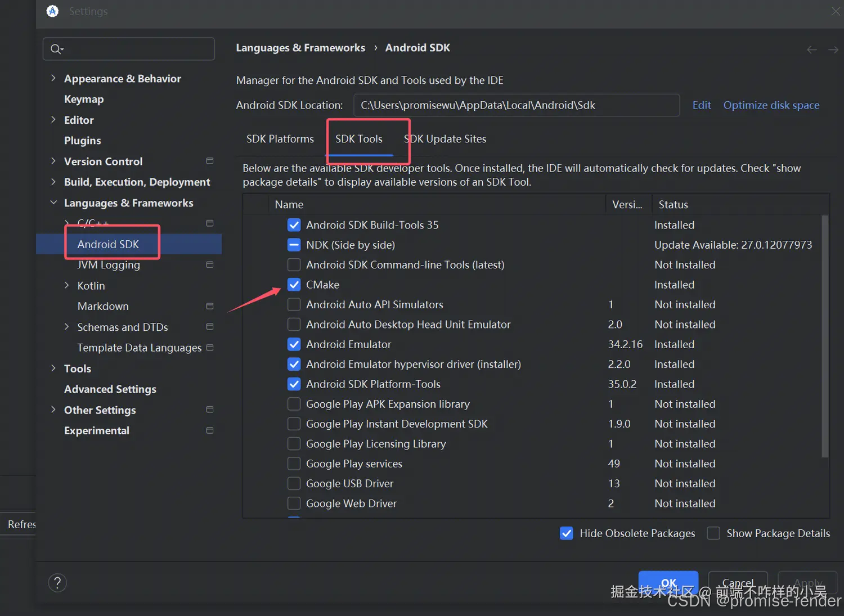Click project-level icon beside Template Data Languages
Image resolution: width=844 pixels, height=616 pixels.
tap(210, 348)
